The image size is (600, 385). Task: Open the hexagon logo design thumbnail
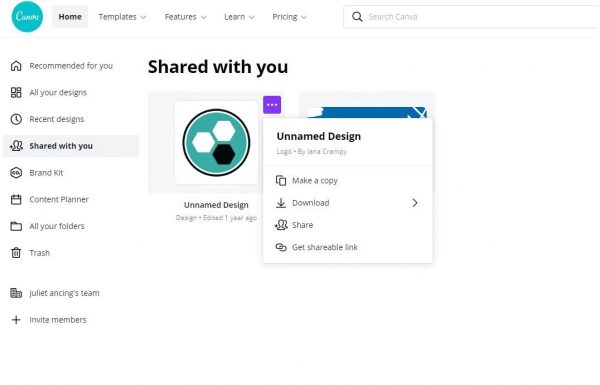pyautogui.click(x=216, y=142)
